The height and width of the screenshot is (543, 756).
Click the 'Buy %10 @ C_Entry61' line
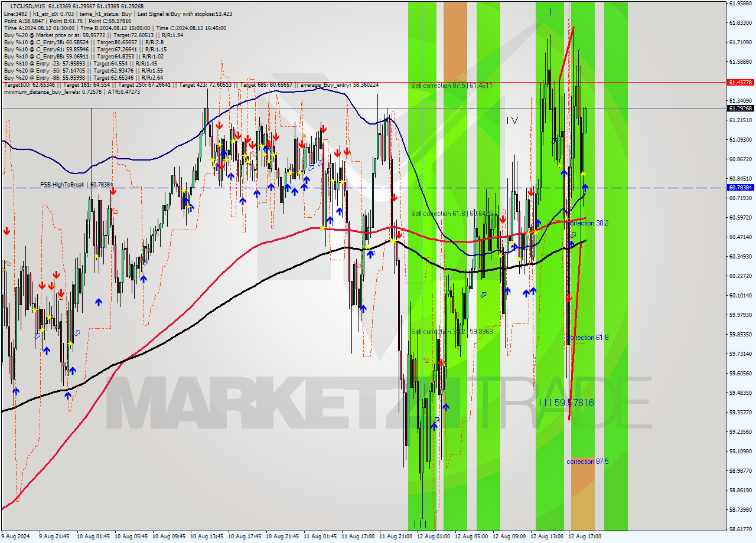pos(85,49)
